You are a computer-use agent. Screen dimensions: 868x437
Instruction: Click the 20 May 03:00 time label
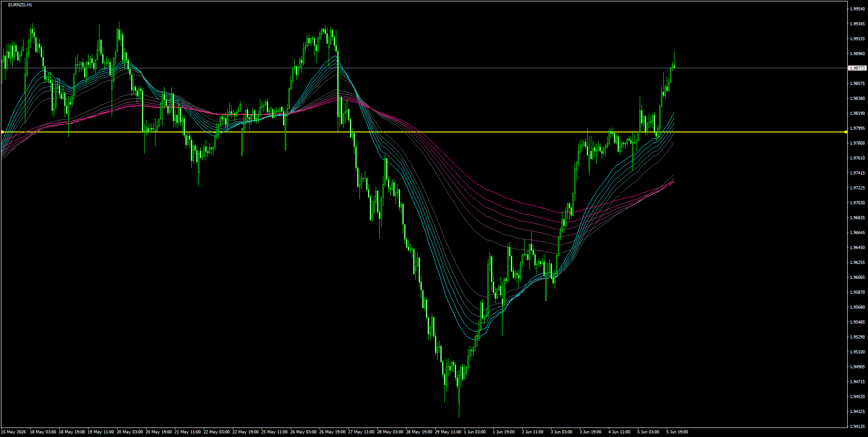coord(130,432)
